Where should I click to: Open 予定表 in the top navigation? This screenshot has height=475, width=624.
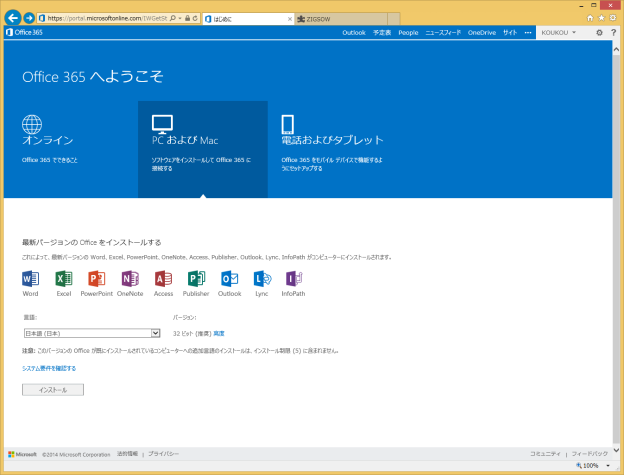tap(382, 33)
